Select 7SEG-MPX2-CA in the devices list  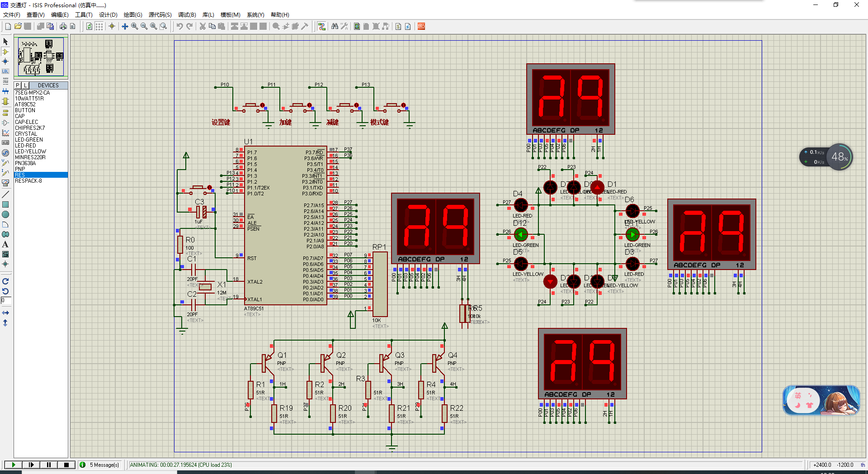coord(41,93)
